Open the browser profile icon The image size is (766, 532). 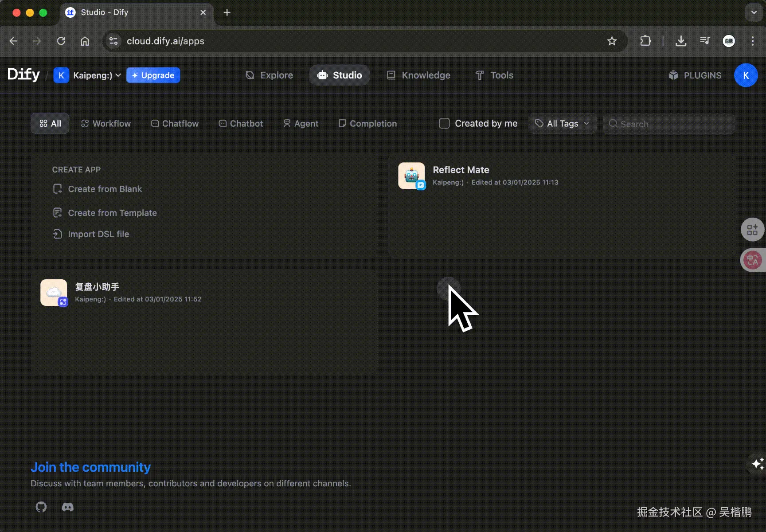tap(729, 41)
